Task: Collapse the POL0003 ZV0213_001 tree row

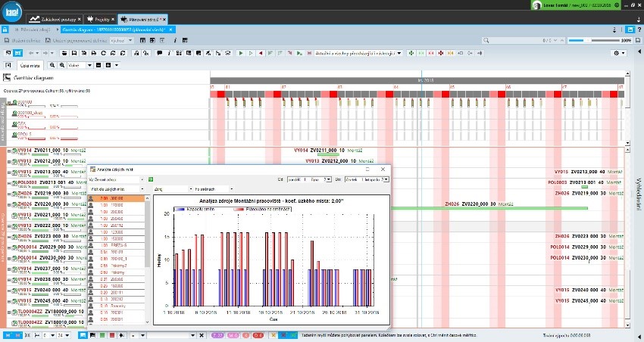Action: [9, 183]
